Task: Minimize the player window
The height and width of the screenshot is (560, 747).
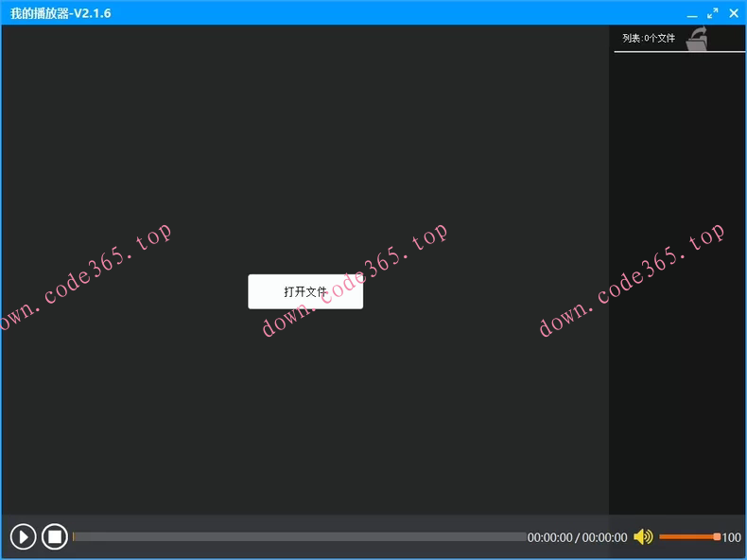Action: 692,14
